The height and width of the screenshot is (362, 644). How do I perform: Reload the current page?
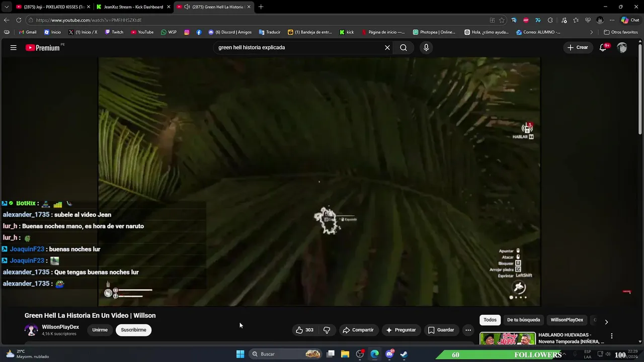[19, 20]
